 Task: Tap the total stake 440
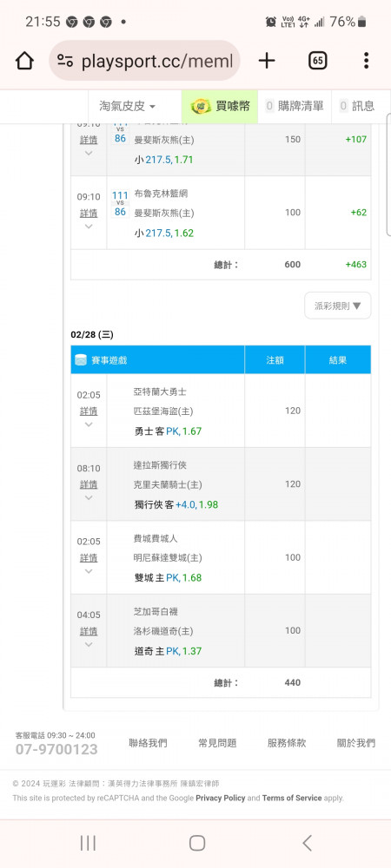(x=293, y=682)
